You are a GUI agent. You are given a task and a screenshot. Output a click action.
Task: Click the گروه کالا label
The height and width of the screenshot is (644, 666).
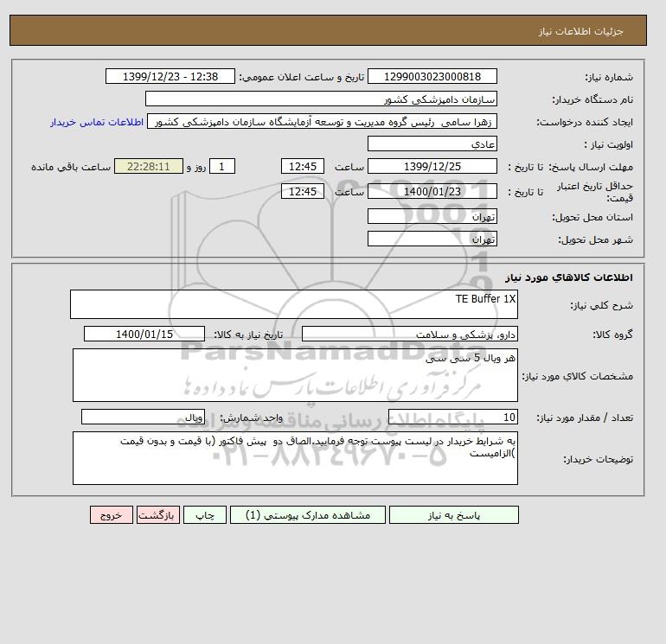click(613, 335)
